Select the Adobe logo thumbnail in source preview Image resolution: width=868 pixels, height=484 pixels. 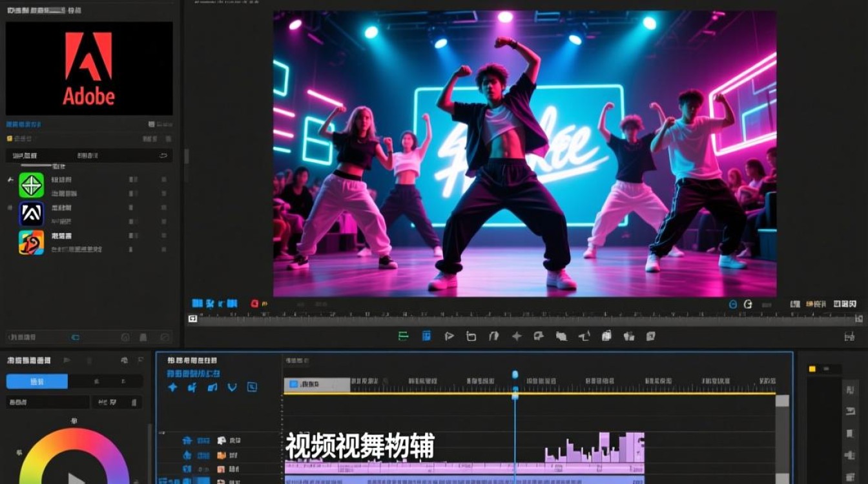tap(89, 68)
